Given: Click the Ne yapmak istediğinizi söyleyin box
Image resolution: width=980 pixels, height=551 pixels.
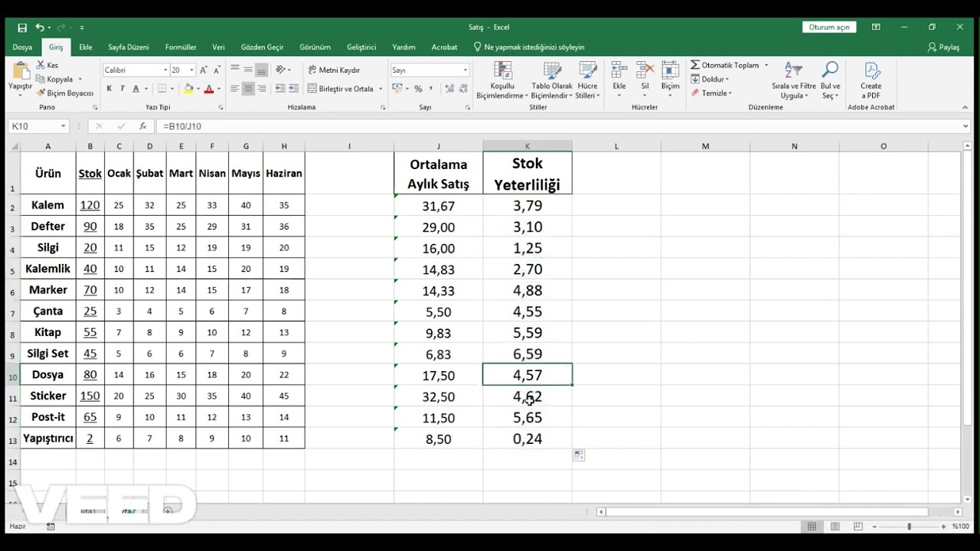Looking at the screenshot, I should point(528,47).
